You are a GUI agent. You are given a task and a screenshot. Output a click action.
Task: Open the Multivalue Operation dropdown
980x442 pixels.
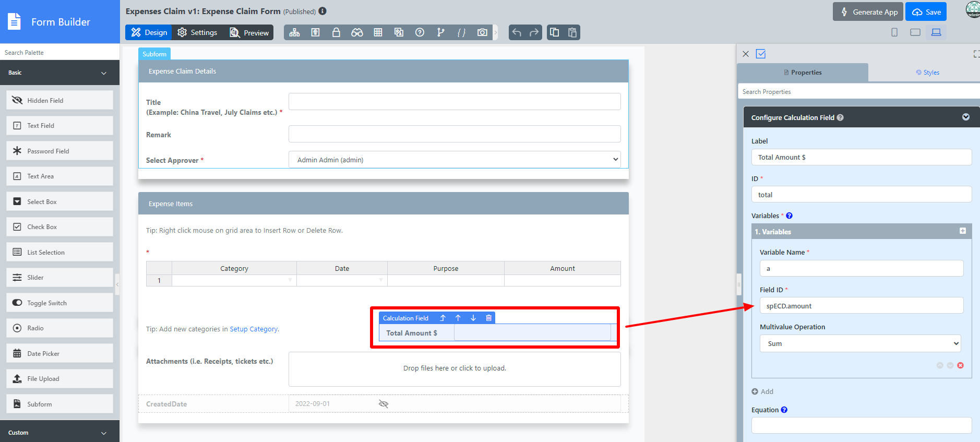(860, 343)
